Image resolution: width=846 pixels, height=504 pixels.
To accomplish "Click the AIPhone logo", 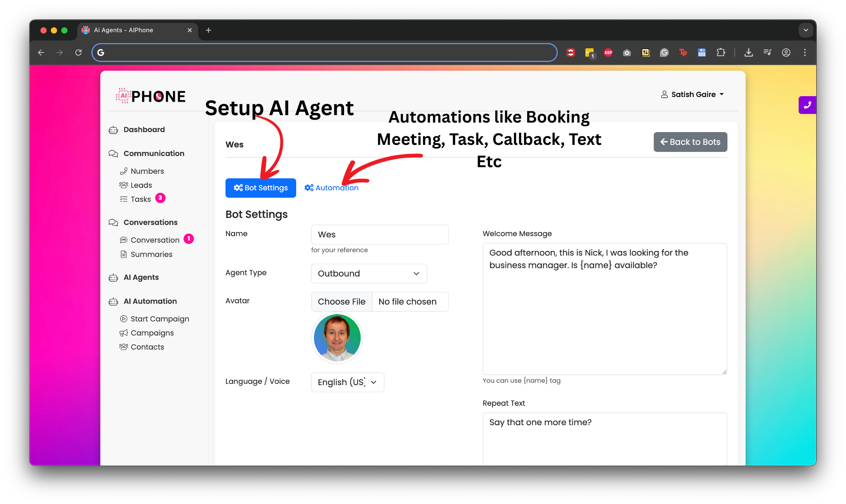I will point(151,96).
